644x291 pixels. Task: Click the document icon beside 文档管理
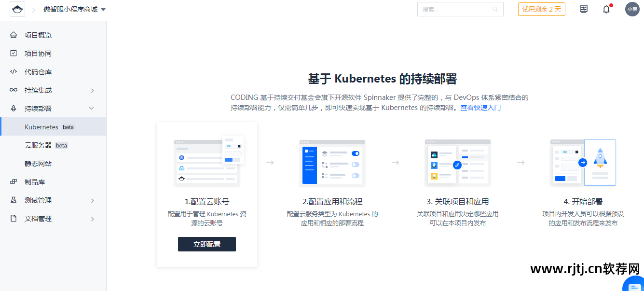14,218
